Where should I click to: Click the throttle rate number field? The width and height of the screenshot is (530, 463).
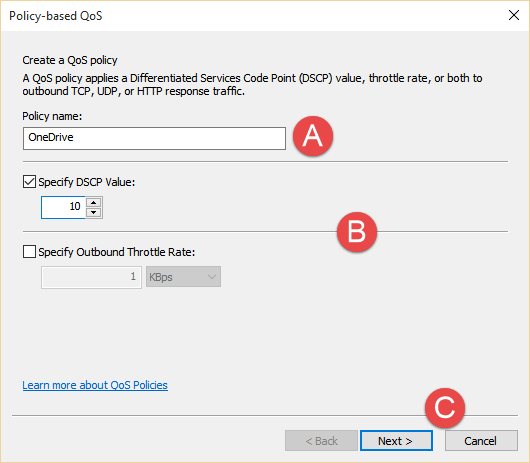(x=91, y=277)
